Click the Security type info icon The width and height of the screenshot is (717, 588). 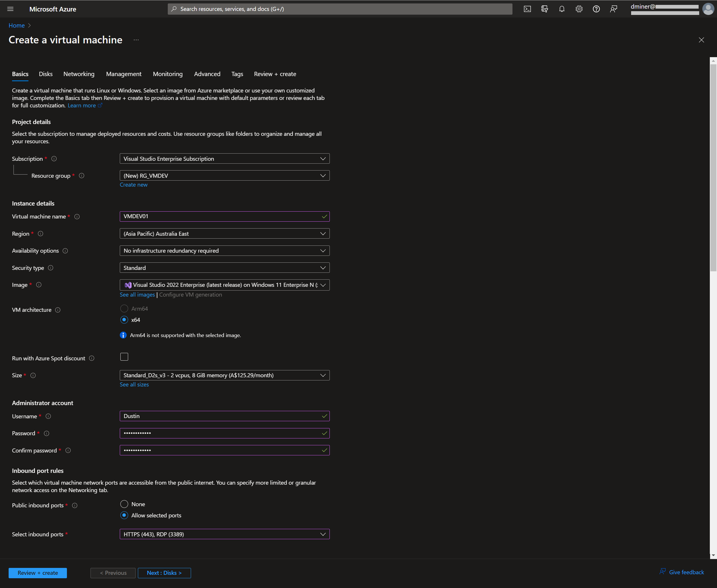(51, 268)
